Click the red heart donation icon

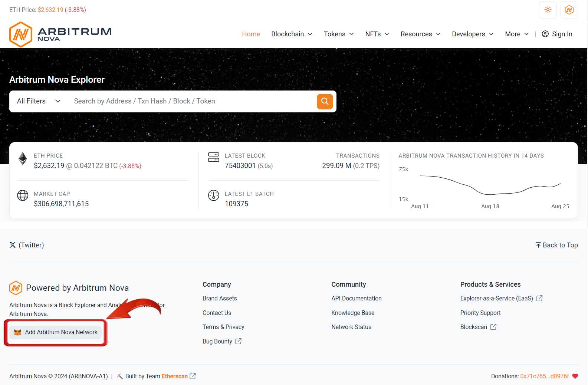575,376
